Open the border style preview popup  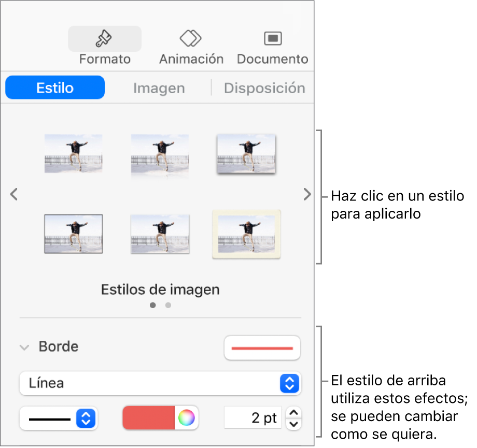pyautogui.click(x=262, y=348)
